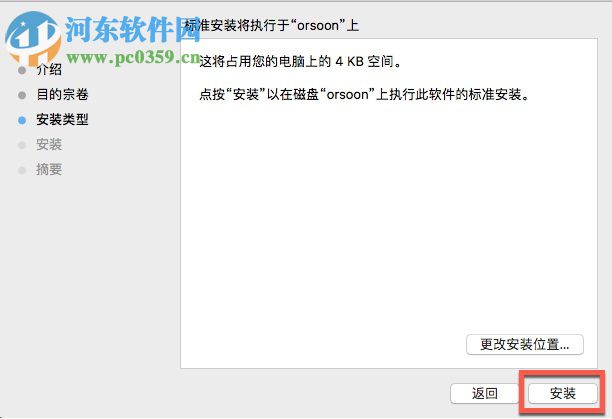Click the line mentioning 4 KB 空间
Viewport: 612px width, 419px height.
point(300,62)
